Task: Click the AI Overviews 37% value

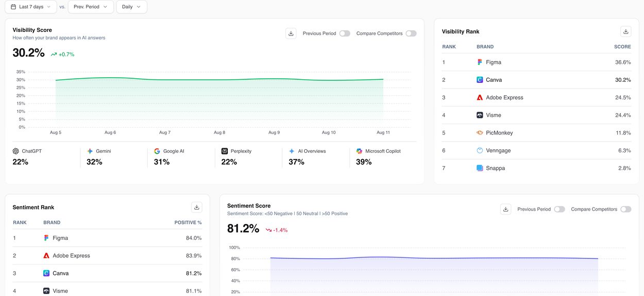Action: click(297, 162)
